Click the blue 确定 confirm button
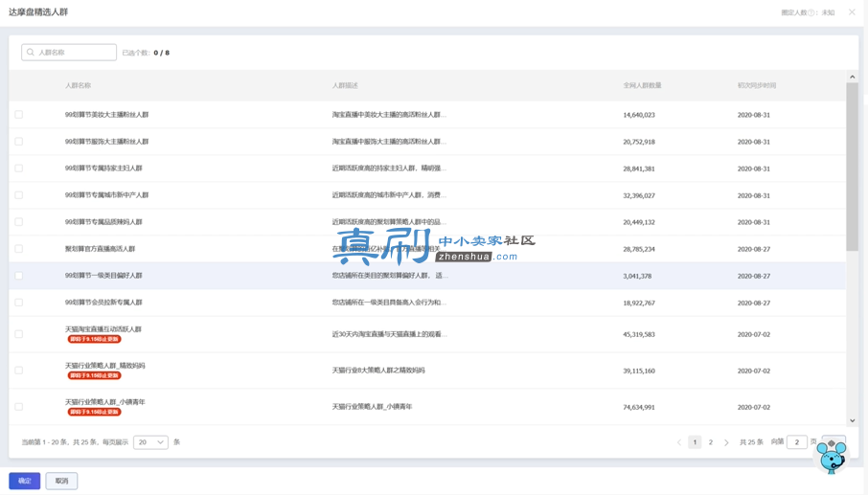Image resolution: width=868 pixels, height=495 pixels. click(24, 482)
